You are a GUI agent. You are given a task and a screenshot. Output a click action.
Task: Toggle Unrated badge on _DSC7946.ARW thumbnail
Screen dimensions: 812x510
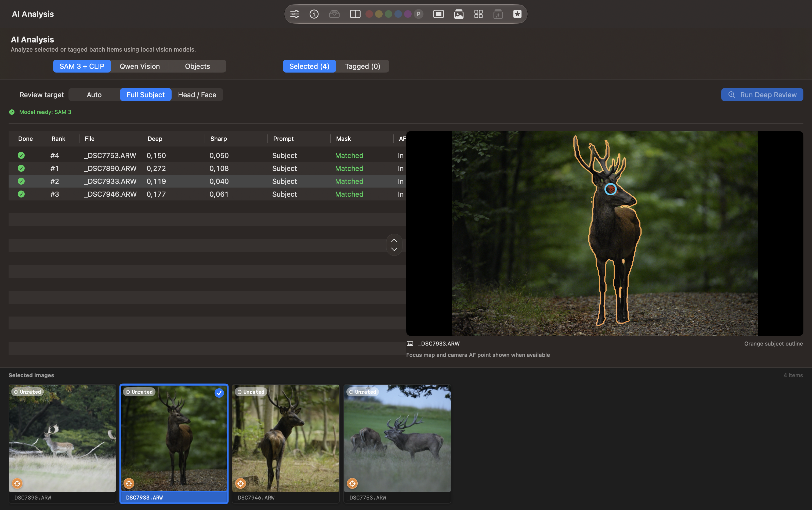click(251, 392)
